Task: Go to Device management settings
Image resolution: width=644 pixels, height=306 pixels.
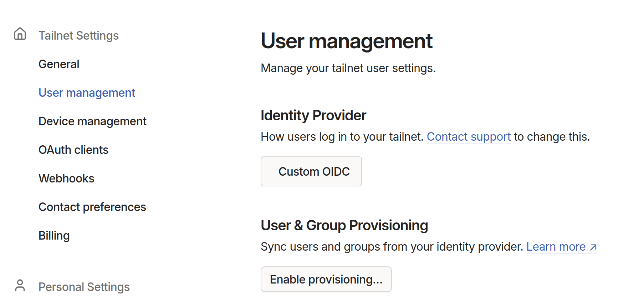Action: 92,121
